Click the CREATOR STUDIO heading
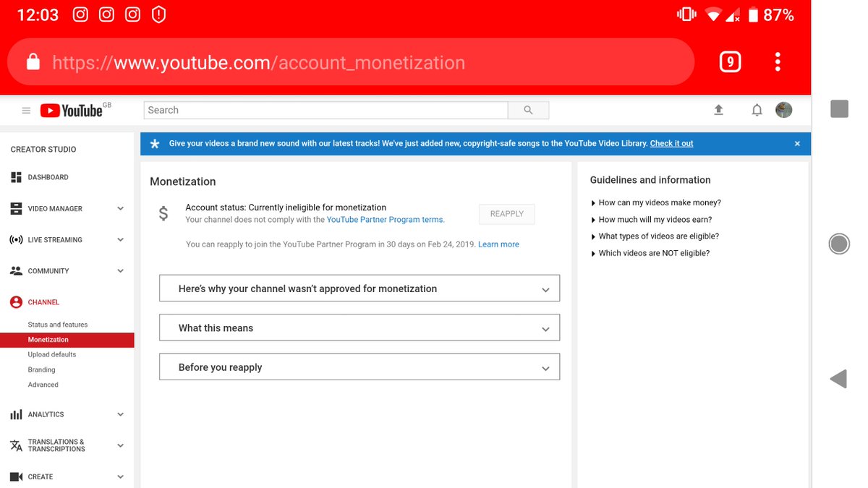This screenshot has width=868, height=488. pos(43,150)
